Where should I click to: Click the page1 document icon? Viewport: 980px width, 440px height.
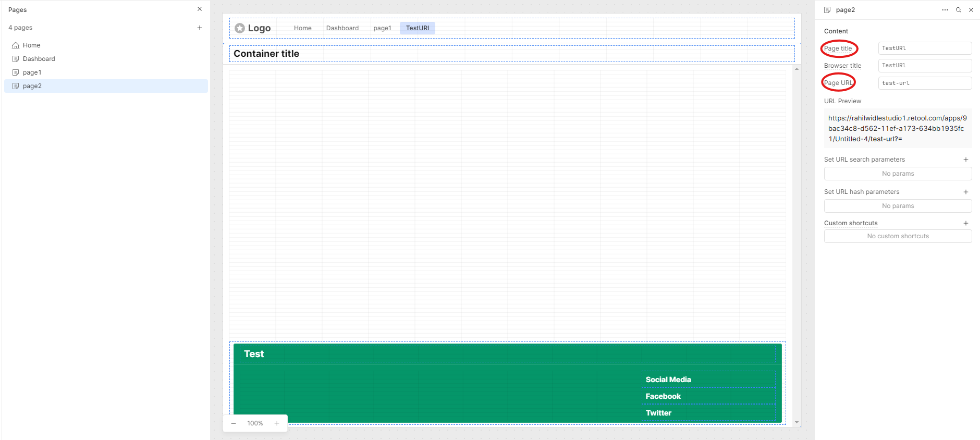16,72
